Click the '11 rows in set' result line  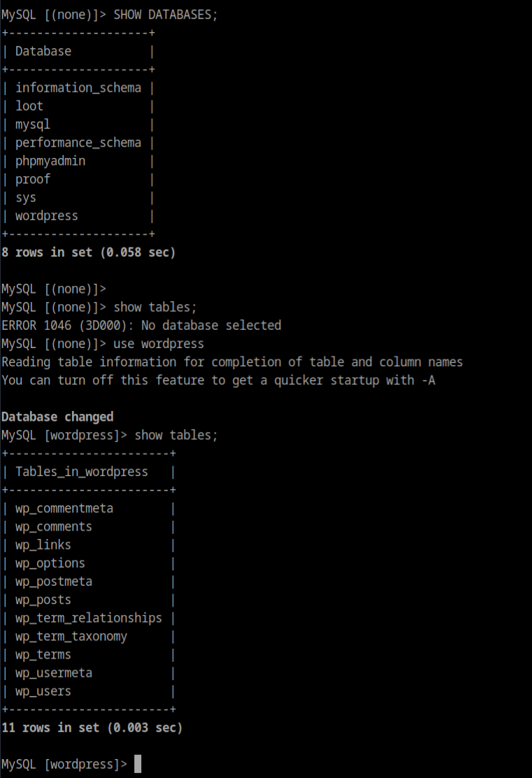tap(92, 728)
